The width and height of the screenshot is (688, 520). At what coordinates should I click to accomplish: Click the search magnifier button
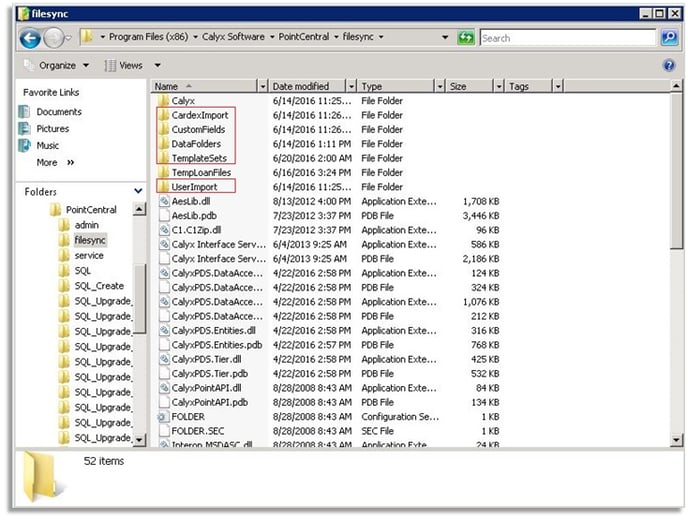(669, 38)
